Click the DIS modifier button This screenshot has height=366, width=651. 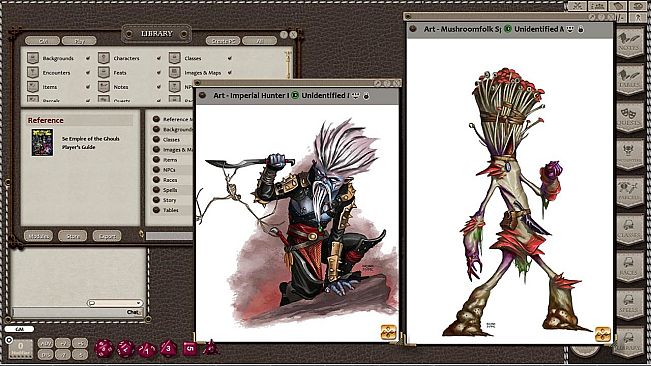(46, 354)
